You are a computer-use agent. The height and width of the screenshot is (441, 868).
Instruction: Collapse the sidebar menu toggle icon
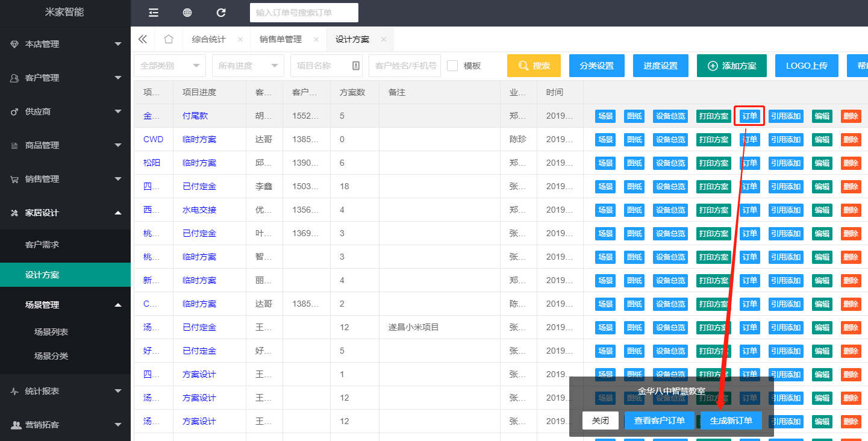tap(154, 13)
